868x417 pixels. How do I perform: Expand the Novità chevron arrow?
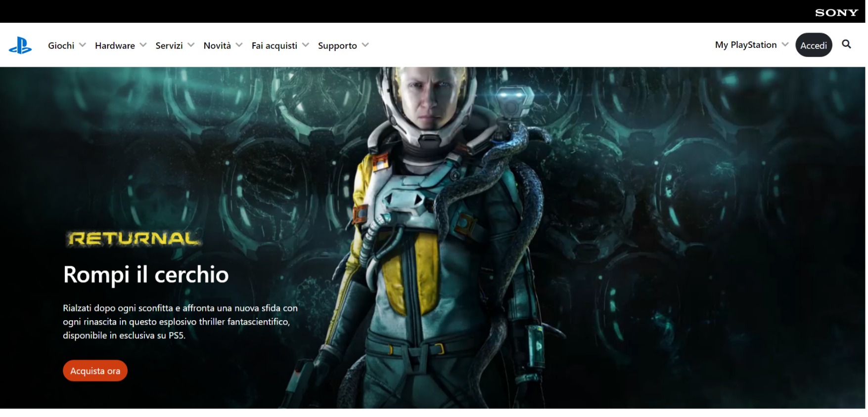pos(239,45)
